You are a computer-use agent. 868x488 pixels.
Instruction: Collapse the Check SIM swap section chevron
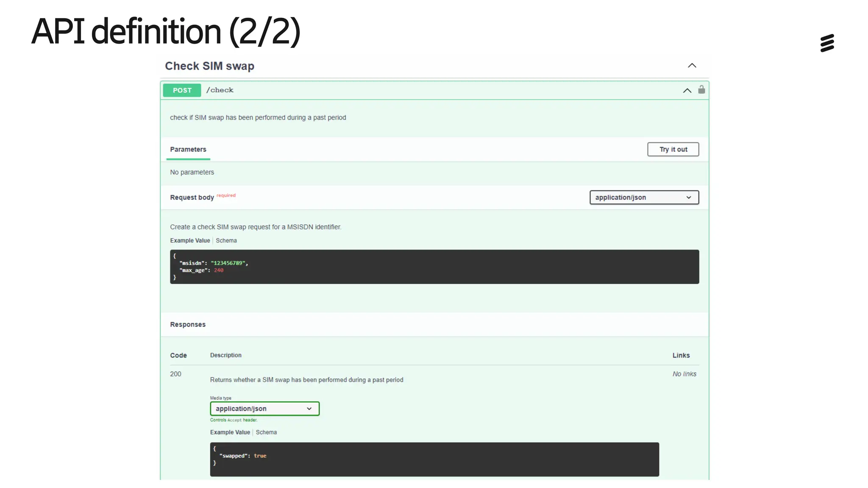click(x=692, y=66)
